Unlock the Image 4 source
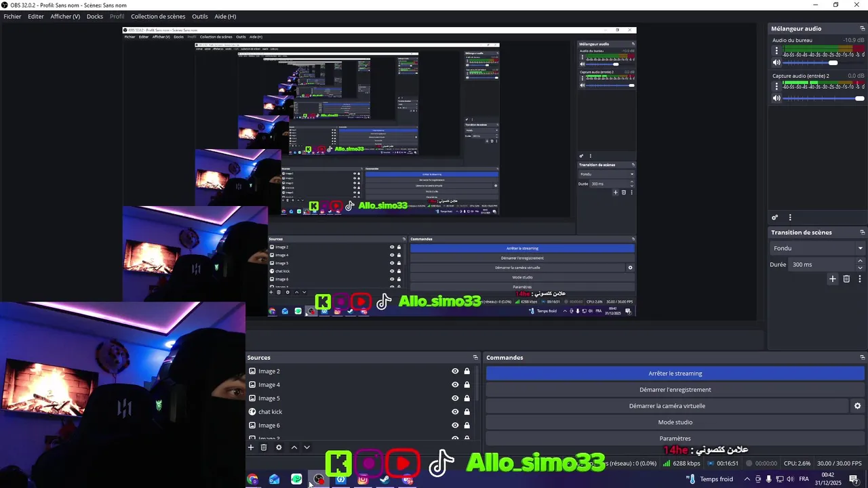868x488 pixels. pos(467,384)
